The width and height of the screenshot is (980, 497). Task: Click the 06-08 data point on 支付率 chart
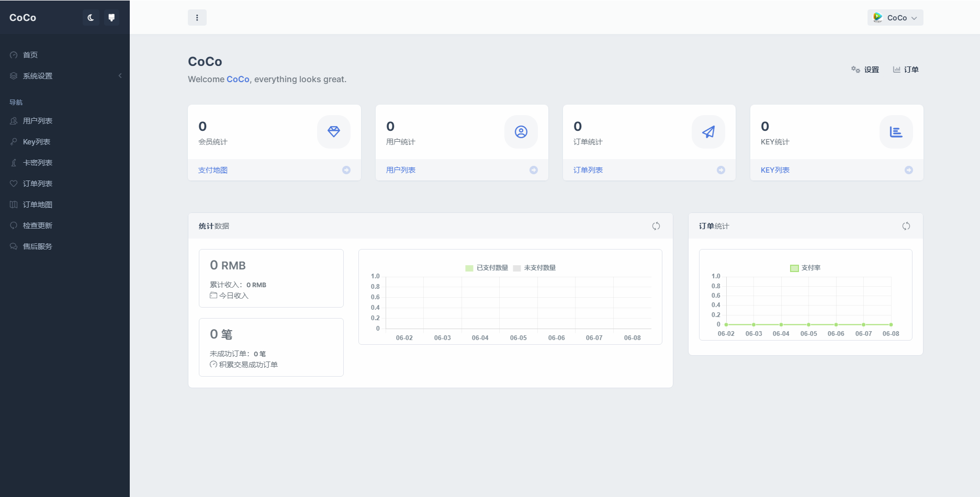(x=891, y=324)
